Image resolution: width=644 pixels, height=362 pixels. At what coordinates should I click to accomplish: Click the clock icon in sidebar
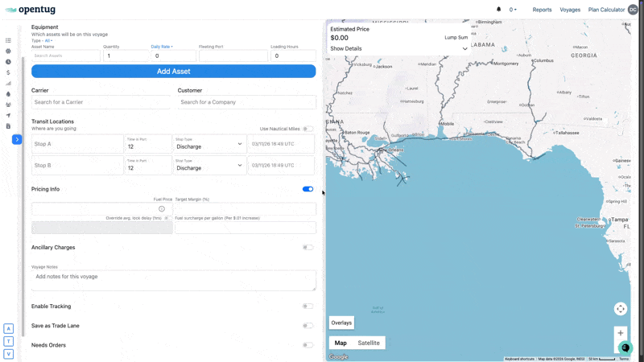coord(8,62)
